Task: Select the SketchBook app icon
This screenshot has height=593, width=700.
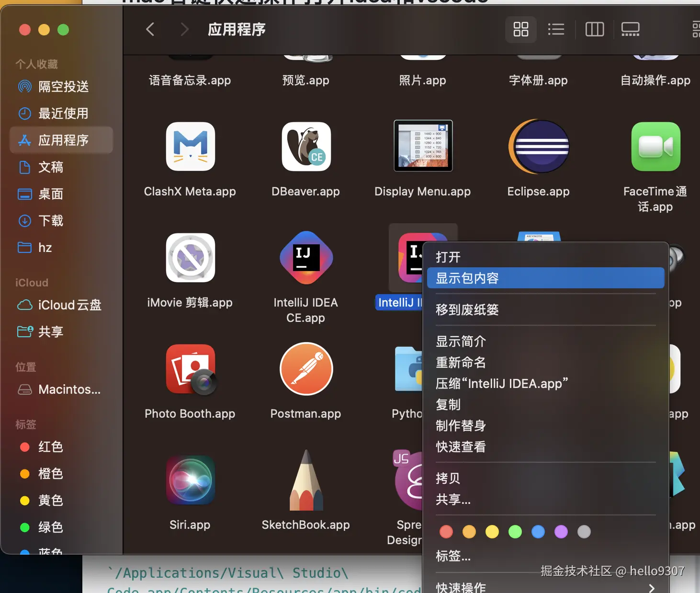Action: coord(306,480)
